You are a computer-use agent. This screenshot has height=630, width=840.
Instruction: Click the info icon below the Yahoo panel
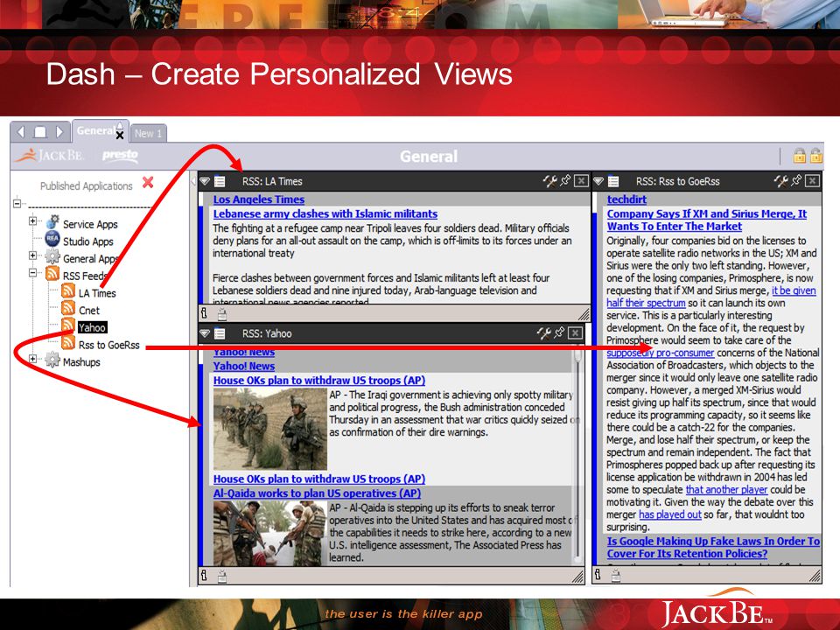(x=204, y=576)
